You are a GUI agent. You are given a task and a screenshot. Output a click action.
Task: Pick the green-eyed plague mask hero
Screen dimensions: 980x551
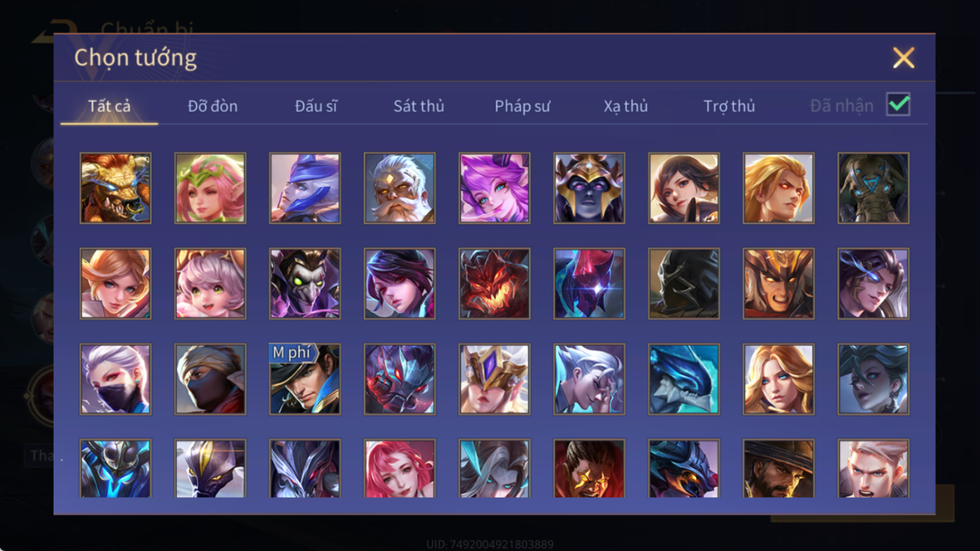point(305,284)
